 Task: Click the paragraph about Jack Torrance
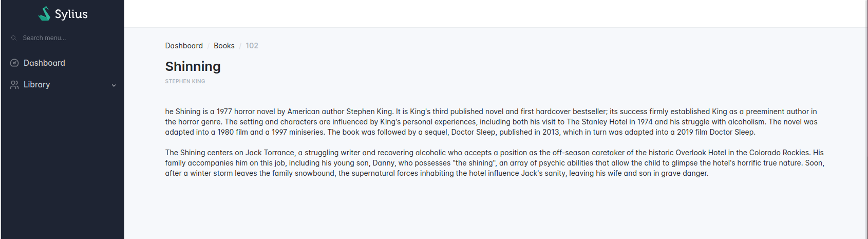point(495,163)
